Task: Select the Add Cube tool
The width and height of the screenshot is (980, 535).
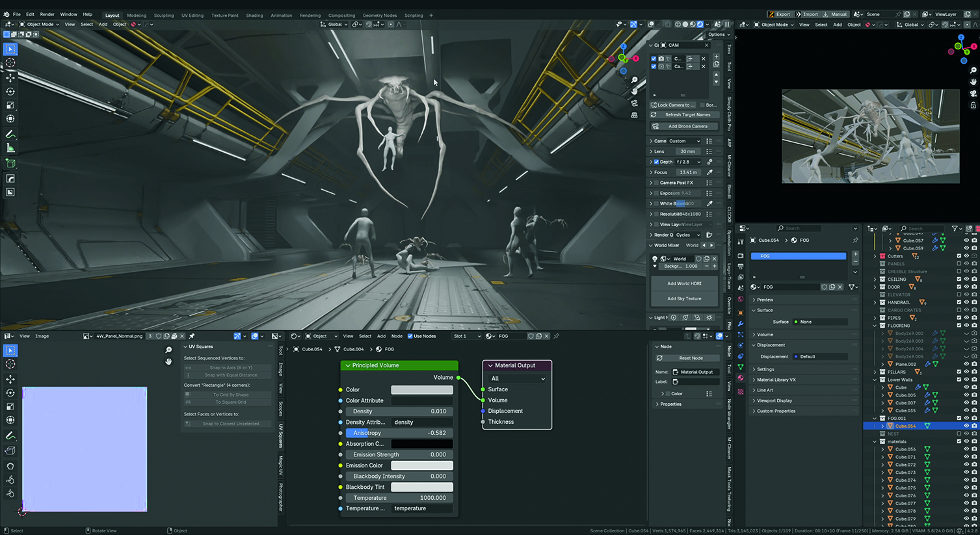Action: point(10,163)
